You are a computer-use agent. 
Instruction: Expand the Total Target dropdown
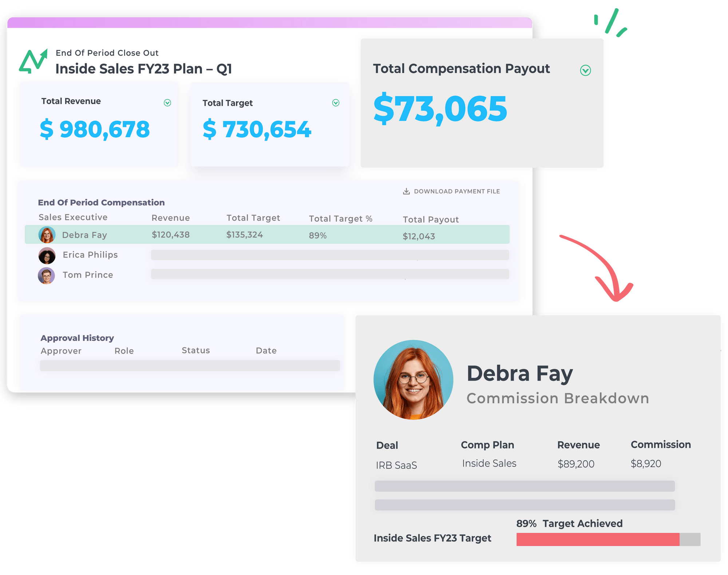pyautogui.click(x=335, y=103)
